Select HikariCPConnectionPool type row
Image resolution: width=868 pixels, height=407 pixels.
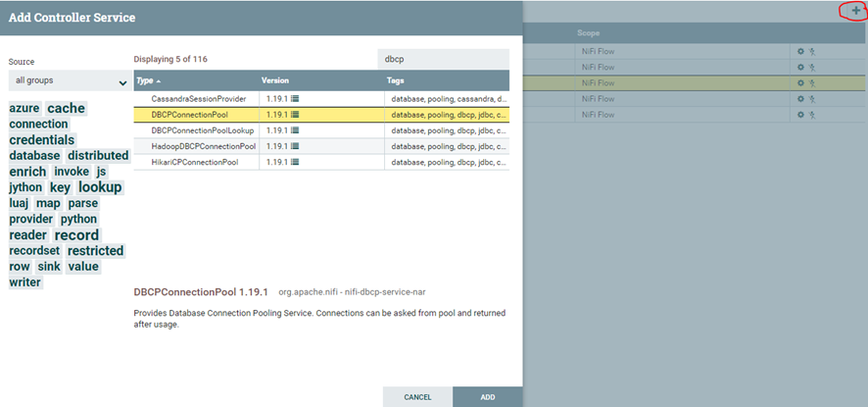(321, 163)
